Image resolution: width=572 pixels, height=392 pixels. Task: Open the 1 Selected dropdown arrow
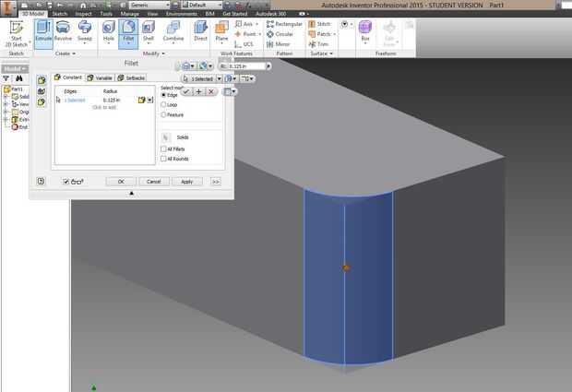point(219,78)
